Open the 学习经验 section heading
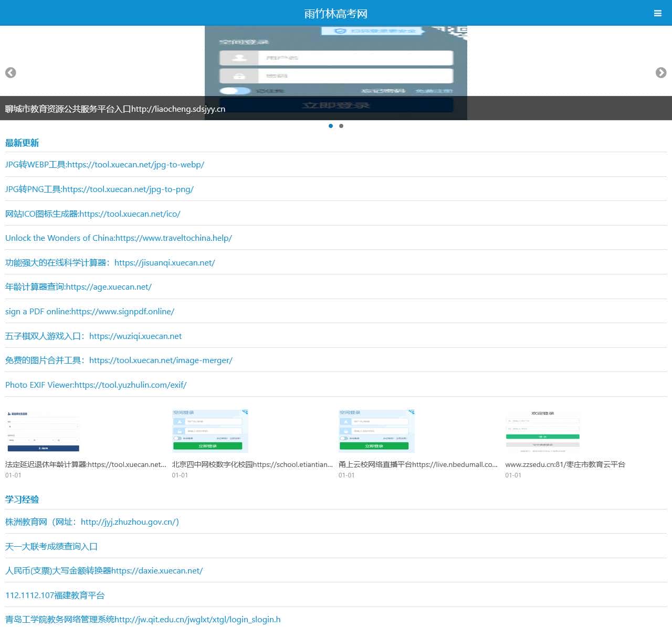 coord(22,500)
